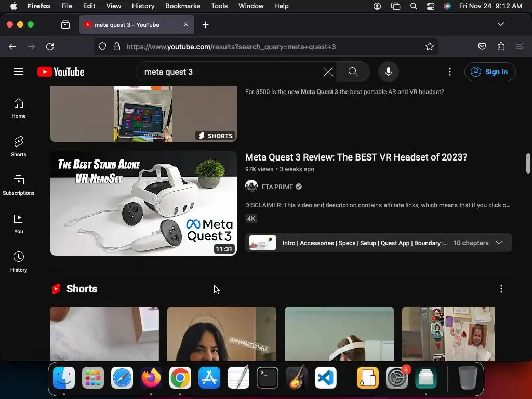Image resolution: width=532 pixels, height=399 pixels.
Task: Click the page vertical scrollbar thumb
Action: [x=528, y=163]
